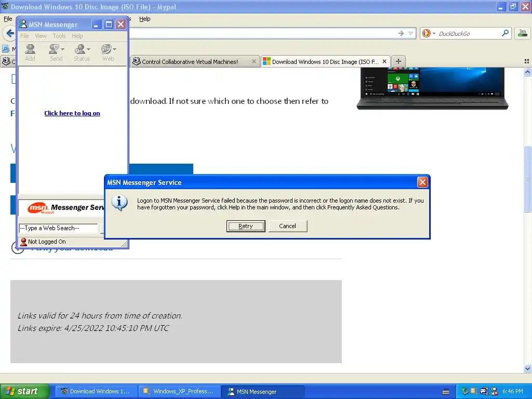Click the 'Type a Web Search' input field
Viewport: 532px width, 399px height.
58,228
